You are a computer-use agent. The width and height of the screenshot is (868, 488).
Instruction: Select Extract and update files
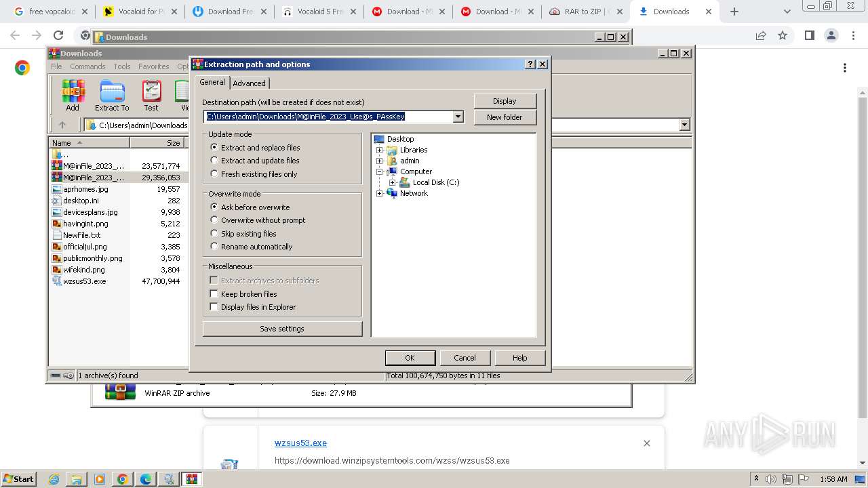(214, 161)
